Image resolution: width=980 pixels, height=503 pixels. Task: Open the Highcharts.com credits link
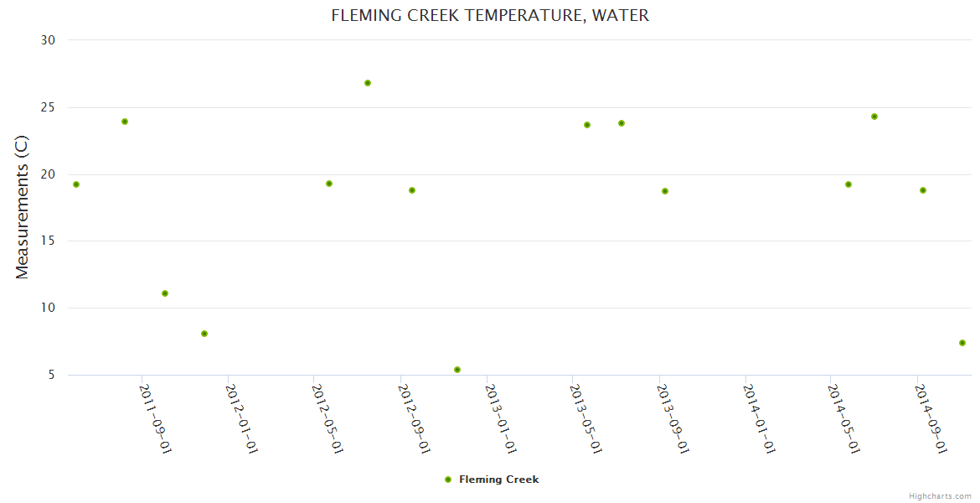pos(940,496)
